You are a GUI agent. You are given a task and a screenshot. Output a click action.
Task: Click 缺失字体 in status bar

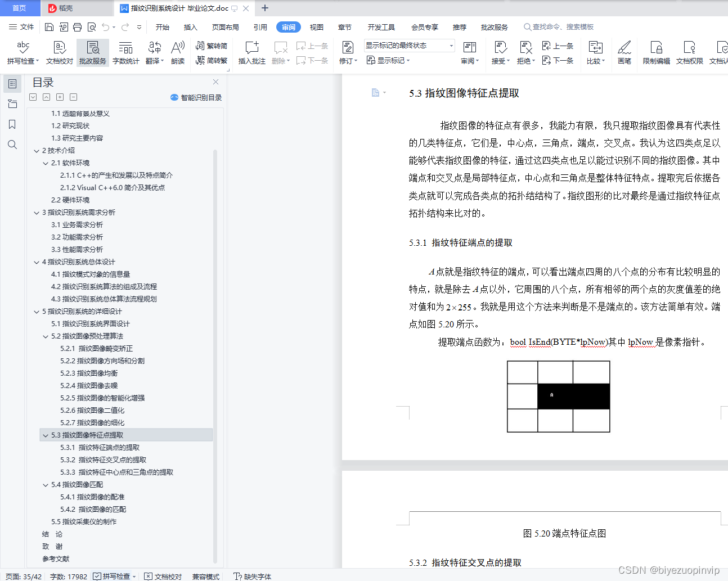tap(253, 577)
